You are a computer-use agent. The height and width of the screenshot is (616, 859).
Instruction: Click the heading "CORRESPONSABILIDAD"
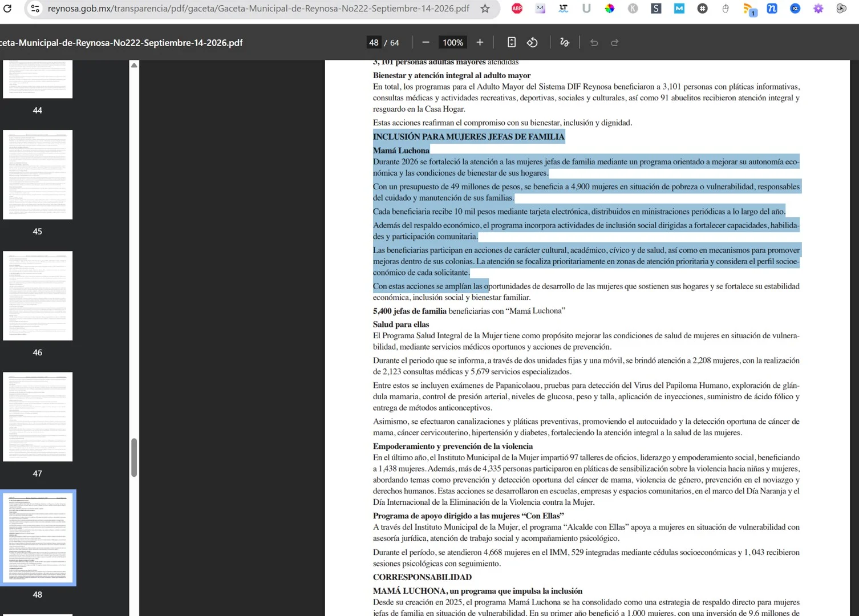pos(422,577)
